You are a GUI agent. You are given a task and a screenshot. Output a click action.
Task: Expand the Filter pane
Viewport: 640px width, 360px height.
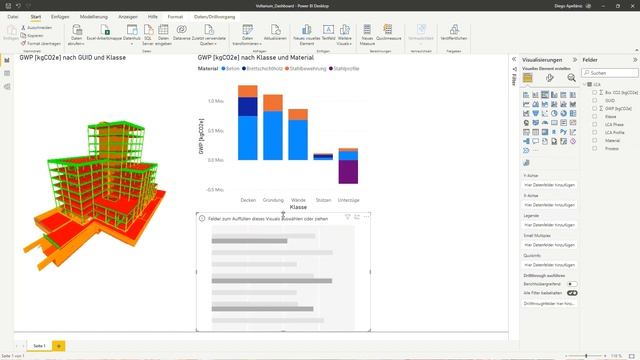pos(514,60)
